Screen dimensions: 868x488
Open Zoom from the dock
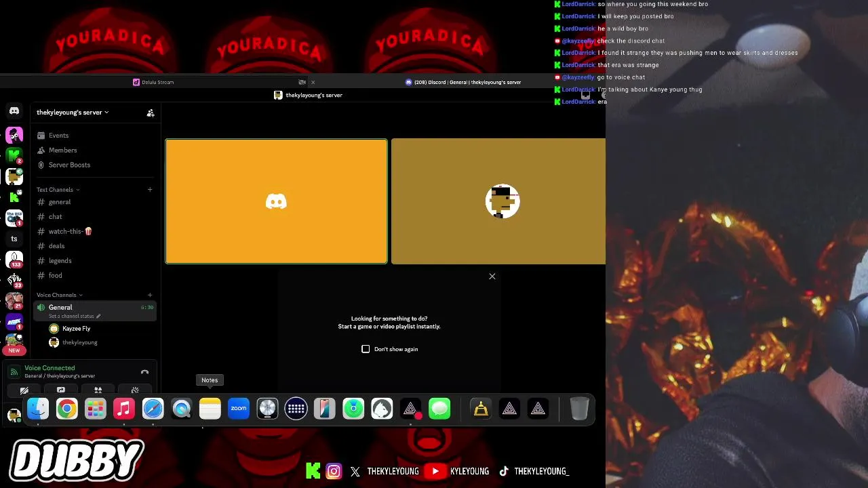239,409
